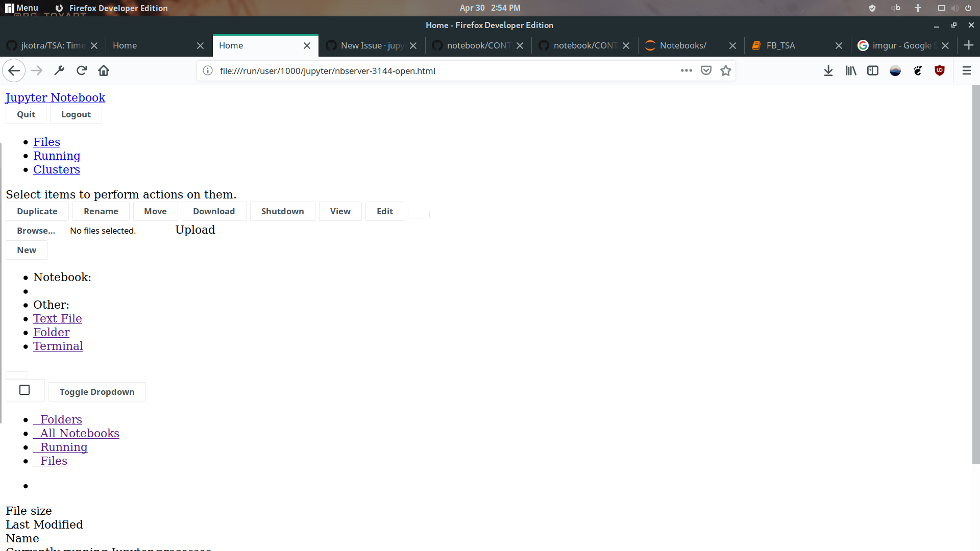Open Firefox hamburger application menu
This screenshot has height=551, width=980.
click(x=967, y=71)
